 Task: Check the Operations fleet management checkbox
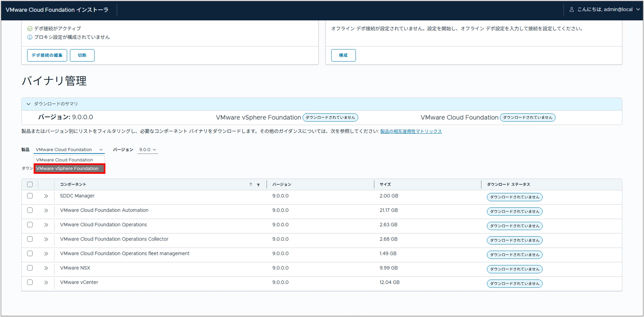(30, 253)
